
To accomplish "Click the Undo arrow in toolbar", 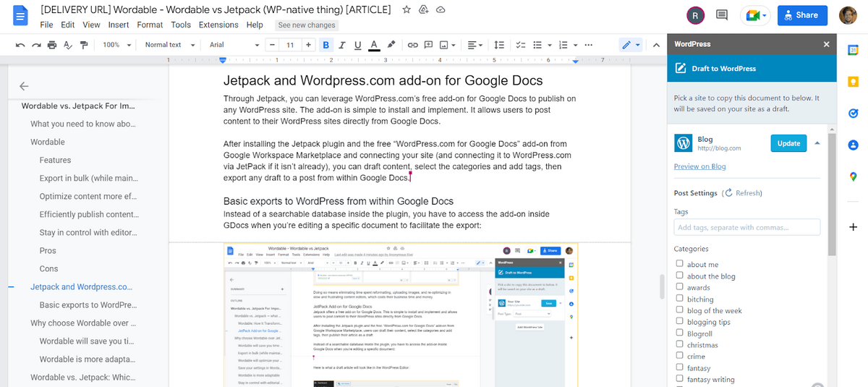I will coord(20,45).
